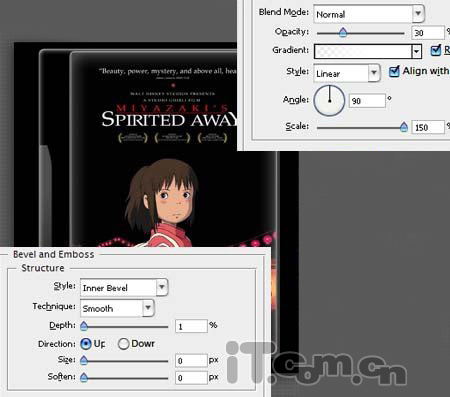Screen dimensions: 450x397
Task: Click the Soften slider handle
Action: (x=84, y=378)
